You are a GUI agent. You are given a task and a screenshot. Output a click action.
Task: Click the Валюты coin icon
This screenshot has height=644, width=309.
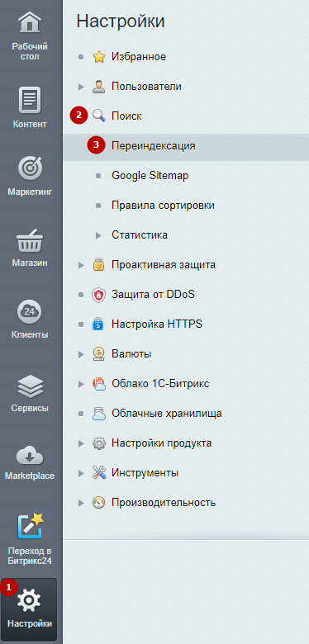(98, 354)
